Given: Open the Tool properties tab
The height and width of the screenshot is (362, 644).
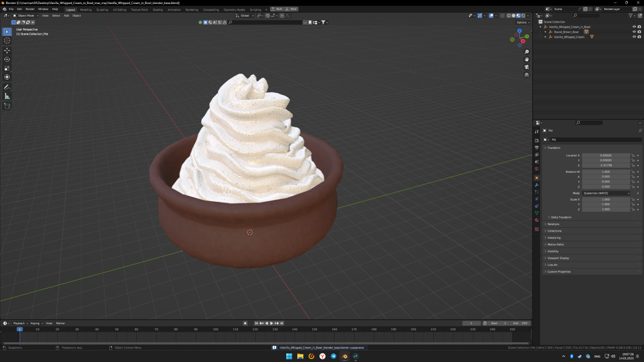Looking at the screenshot, I should pos(537,132).
